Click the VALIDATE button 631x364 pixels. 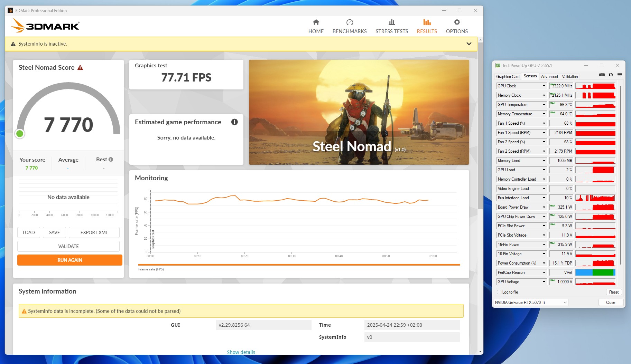pos(68,246)
